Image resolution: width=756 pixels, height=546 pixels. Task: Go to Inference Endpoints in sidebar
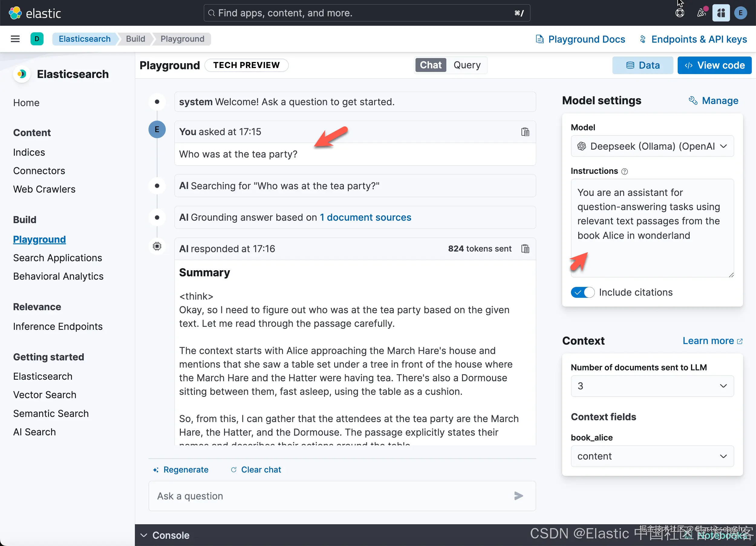click(58, 326)
